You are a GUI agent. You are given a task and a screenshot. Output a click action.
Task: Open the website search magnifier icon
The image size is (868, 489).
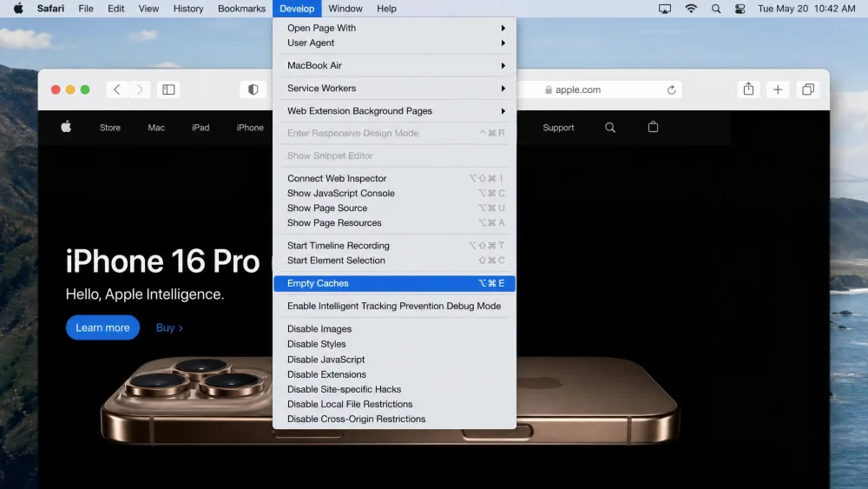pyautogui.click(x=610, y=128)
